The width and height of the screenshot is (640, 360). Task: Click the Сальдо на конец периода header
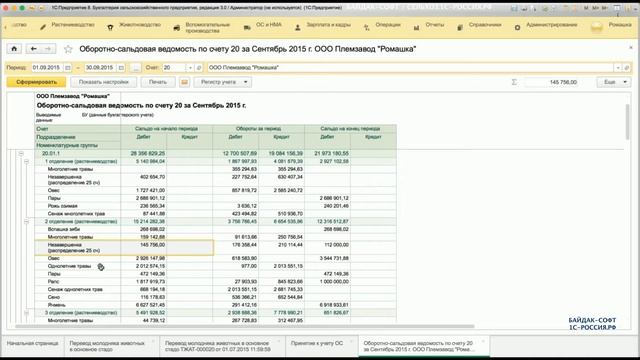(x=350, y=129)
